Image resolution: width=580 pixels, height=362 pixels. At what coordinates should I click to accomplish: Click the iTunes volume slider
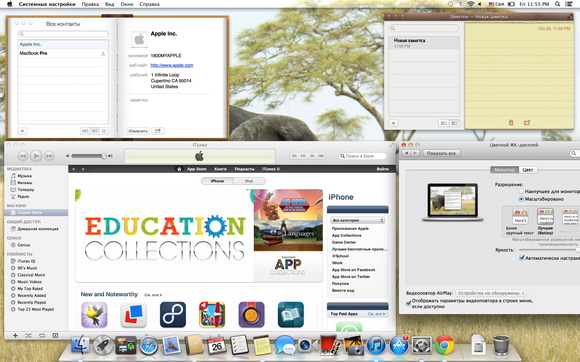click(x=87, y=156)
